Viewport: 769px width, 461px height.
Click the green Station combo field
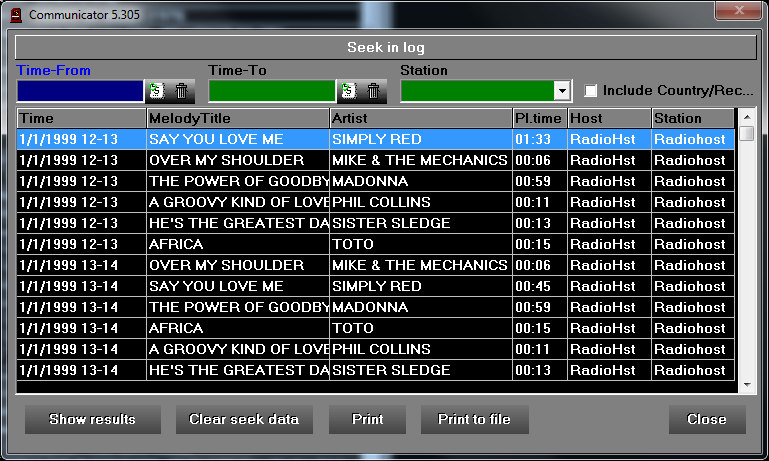tap(478, 91)
